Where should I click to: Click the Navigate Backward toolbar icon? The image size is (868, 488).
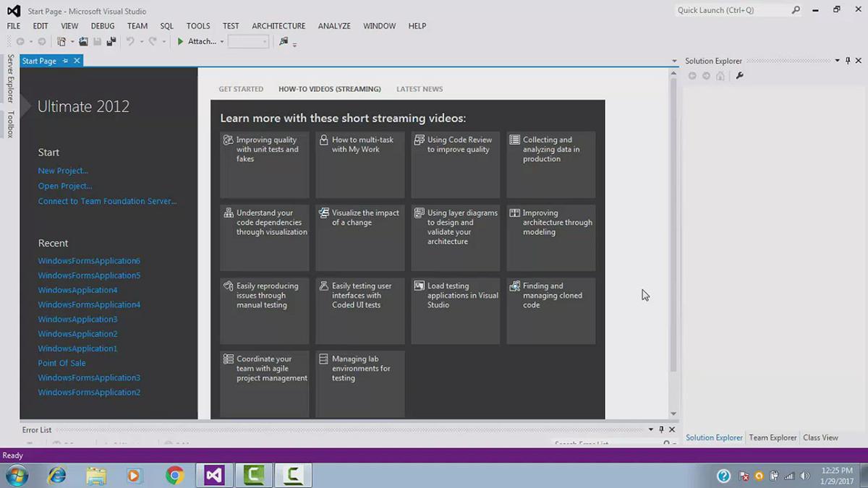[20, 42]
